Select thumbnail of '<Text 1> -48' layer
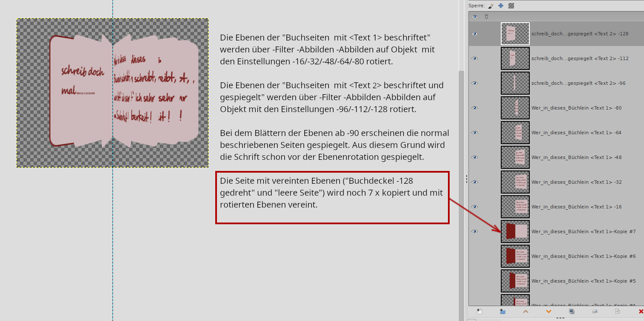This screenshot has width=644, height=321. tap(515, 157)
